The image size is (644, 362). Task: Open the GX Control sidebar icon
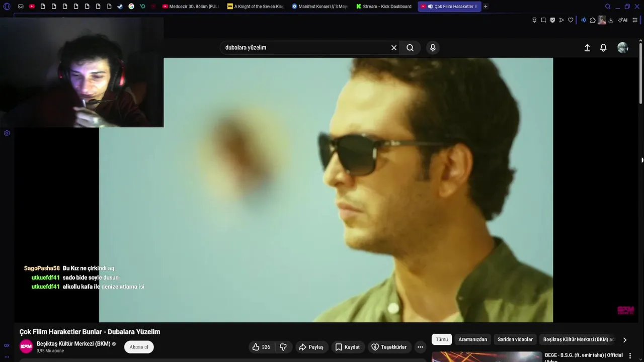click(x=7, y=345)
